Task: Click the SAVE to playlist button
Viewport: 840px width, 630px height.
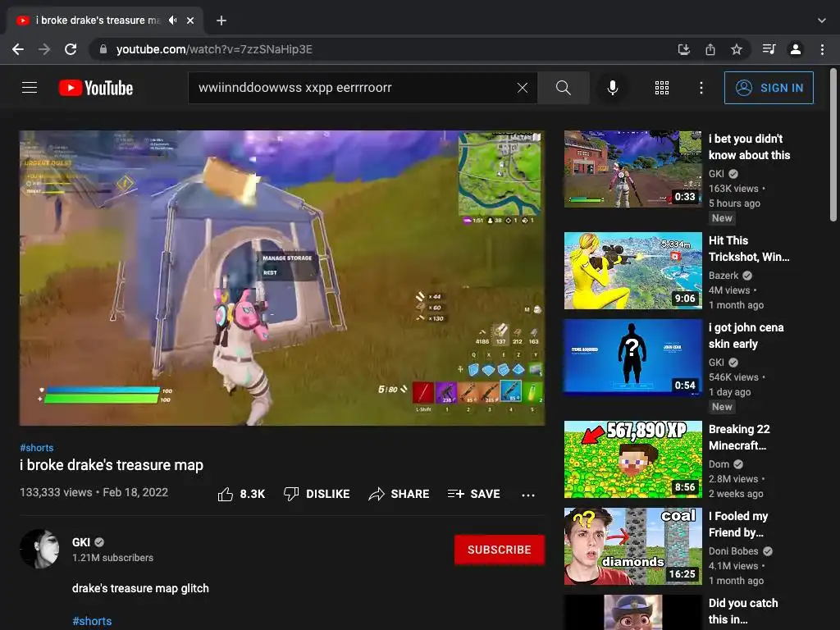Action: (x=474, y=494)
